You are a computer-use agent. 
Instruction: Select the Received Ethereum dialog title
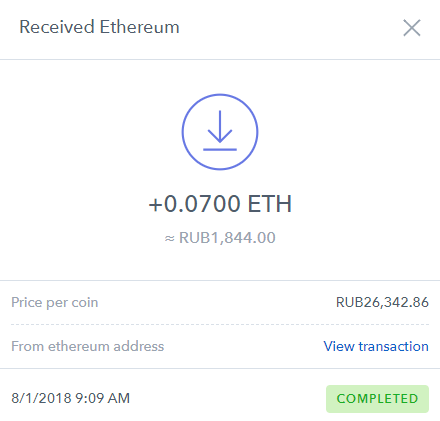(99, 27)
